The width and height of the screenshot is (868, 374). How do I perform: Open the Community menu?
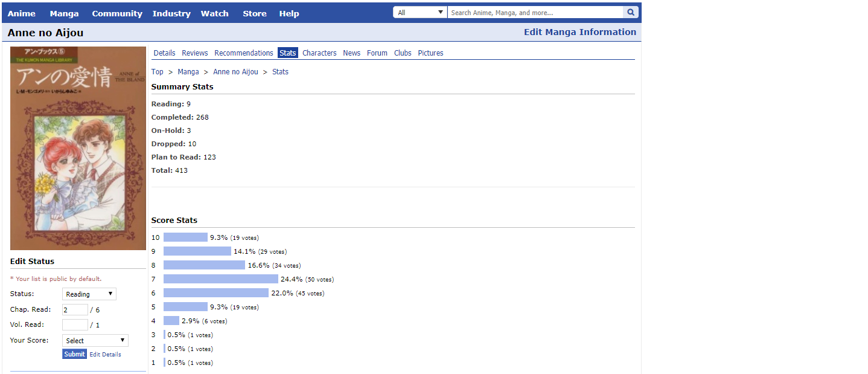point(117,13)
